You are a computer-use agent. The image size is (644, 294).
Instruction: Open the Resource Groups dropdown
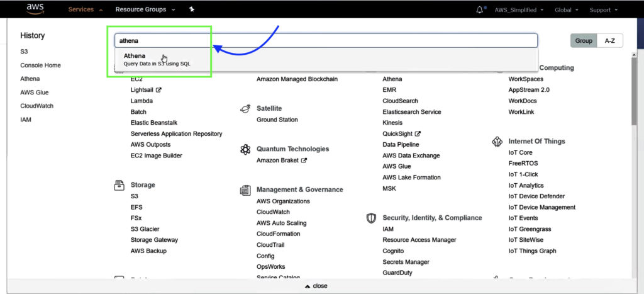[145, 9]
